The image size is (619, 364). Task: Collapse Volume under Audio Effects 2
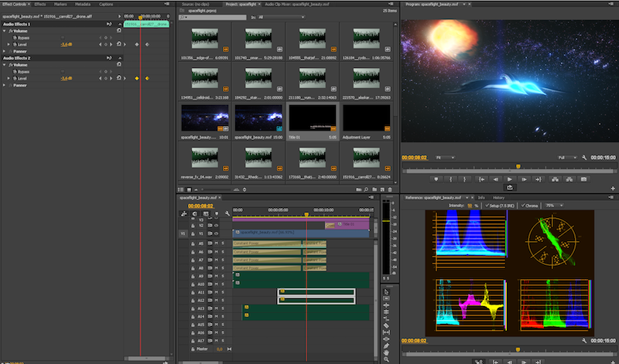click(5, 65)
